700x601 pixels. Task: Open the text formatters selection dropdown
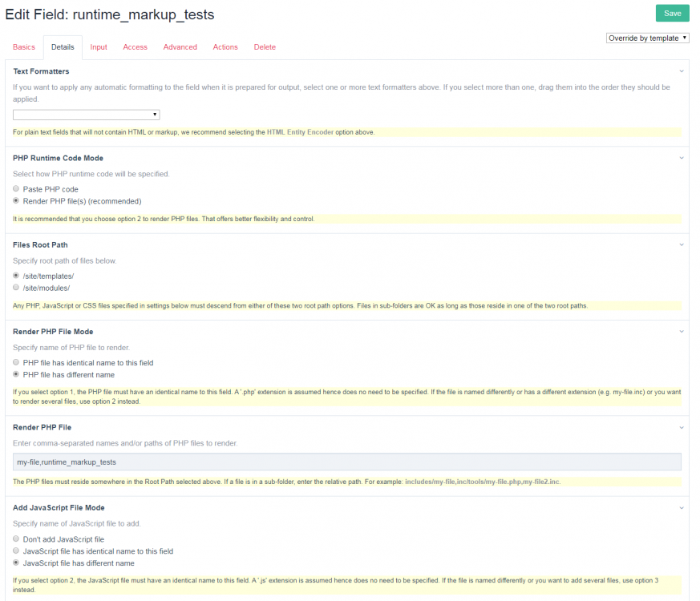point(86,114)
